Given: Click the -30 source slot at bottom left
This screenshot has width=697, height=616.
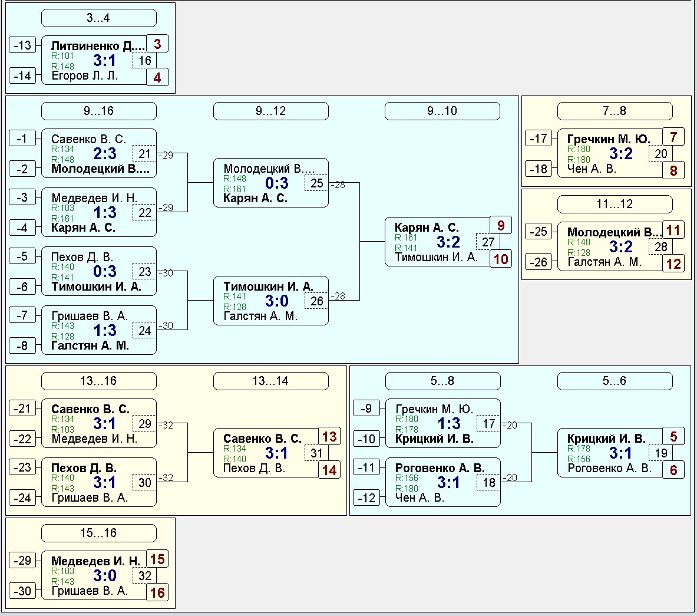Looking at the screenshot, I should point(22,591).
